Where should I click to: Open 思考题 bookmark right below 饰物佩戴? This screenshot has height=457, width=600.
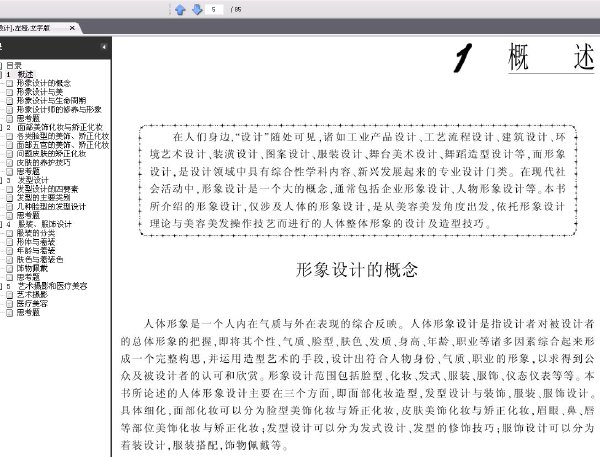point(28,277)
